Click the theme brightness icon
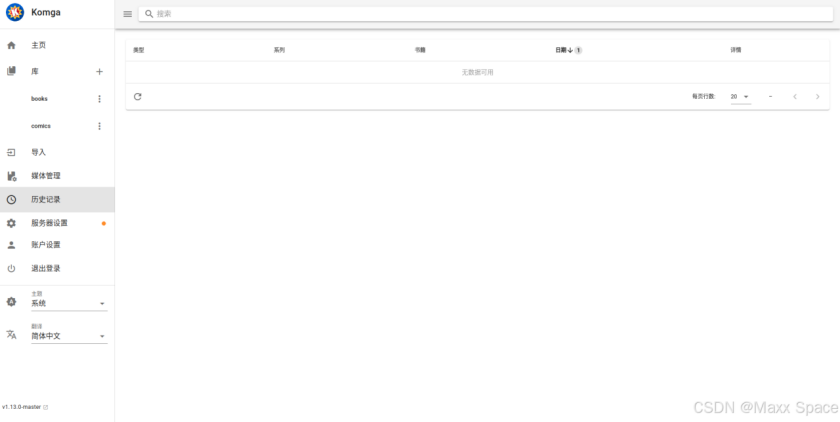This screenshot has width=840, height=422. [11, 302]
